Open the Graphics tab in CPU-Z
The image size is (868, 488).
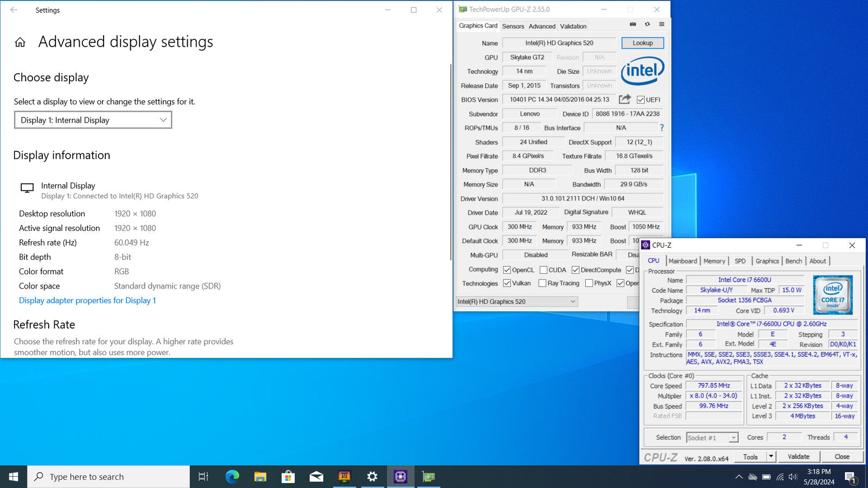pyautogui.click(x=767, y=261)
